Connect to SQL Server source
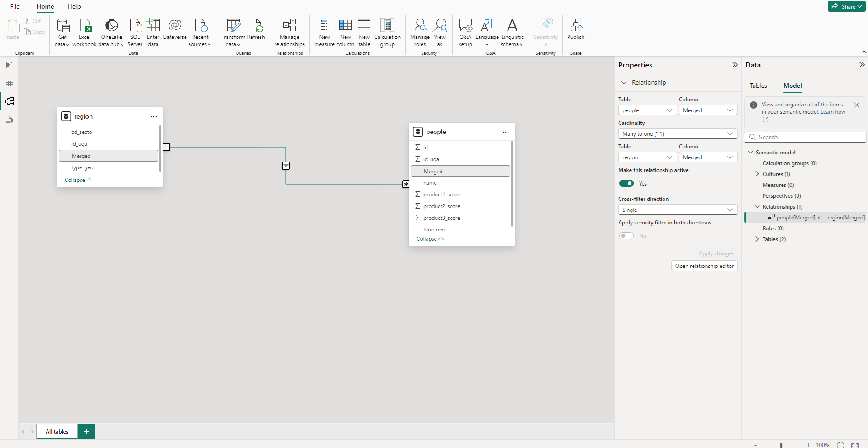868x448 pixels. point(135,32)
